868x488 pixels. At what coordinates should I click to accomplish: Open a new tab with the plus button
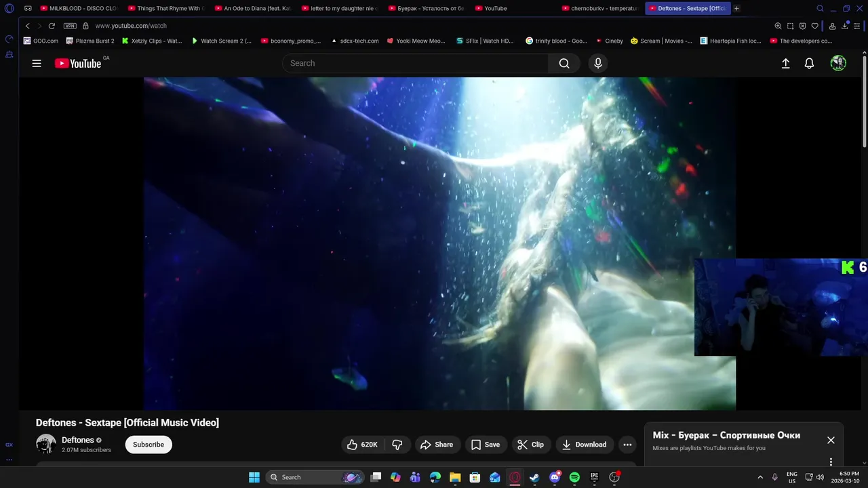tap(737, 8)
